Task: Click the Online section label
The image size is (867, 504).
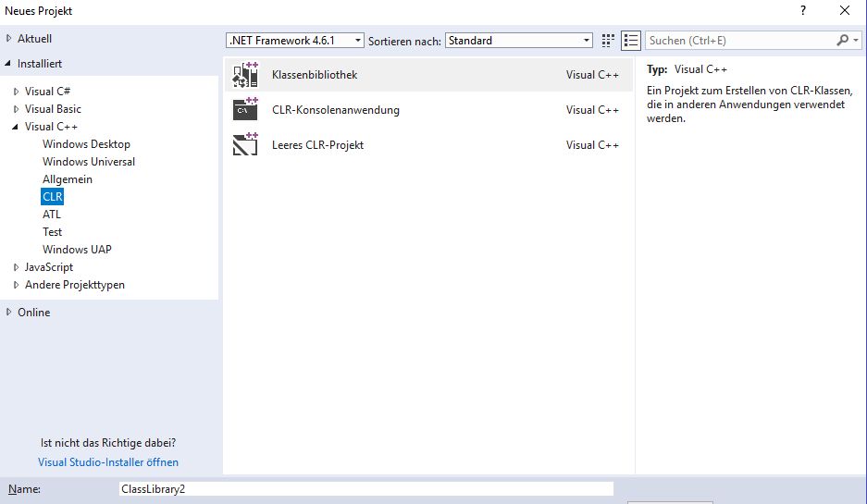Action: point(33,313)
